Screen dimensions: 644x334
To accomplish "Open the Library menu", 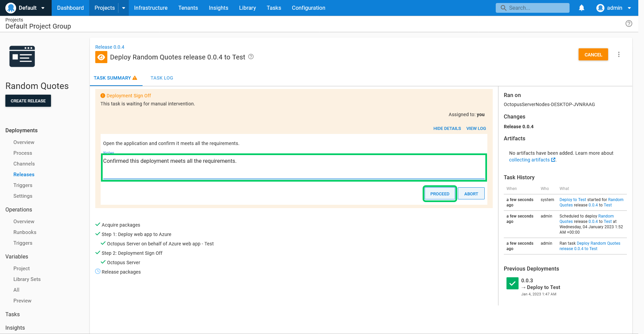I will [x=248, y=8].
